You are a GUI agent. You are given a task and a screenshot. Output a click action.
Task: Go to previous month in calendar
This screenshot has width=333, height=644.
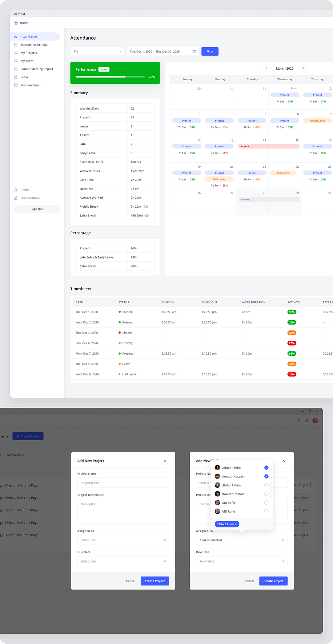tap(266, 68)
